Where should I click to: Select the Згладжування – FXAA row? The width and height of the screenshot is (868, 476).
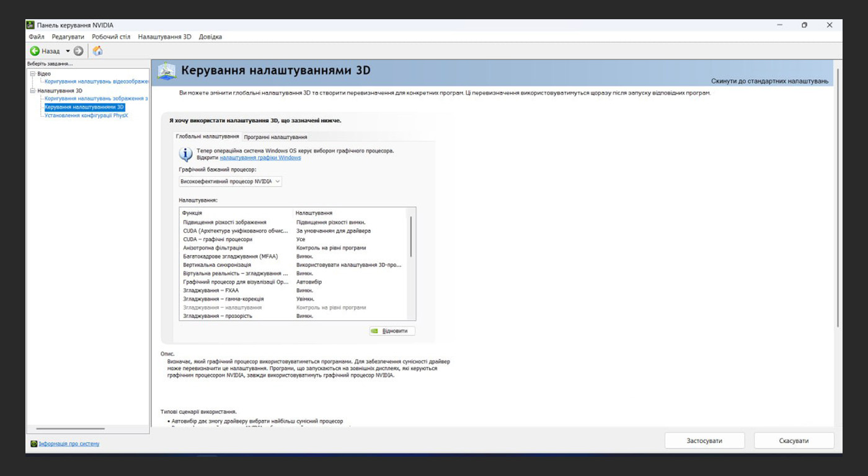[x=293, y=290]
